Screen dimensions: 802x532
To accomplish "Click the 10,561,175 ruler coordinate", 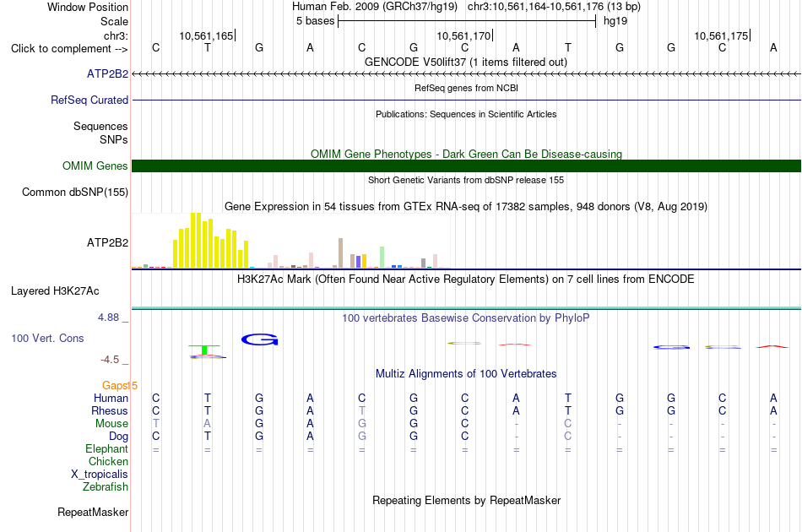I will pos(721,35).
